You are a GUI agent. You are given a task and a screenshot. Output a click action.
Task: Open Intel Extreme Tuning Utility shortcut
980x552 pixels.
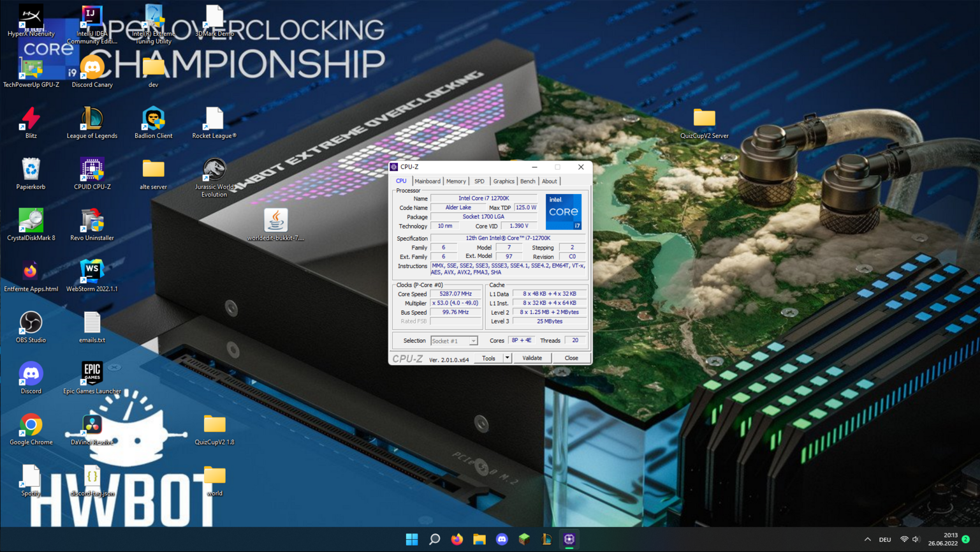153,24
